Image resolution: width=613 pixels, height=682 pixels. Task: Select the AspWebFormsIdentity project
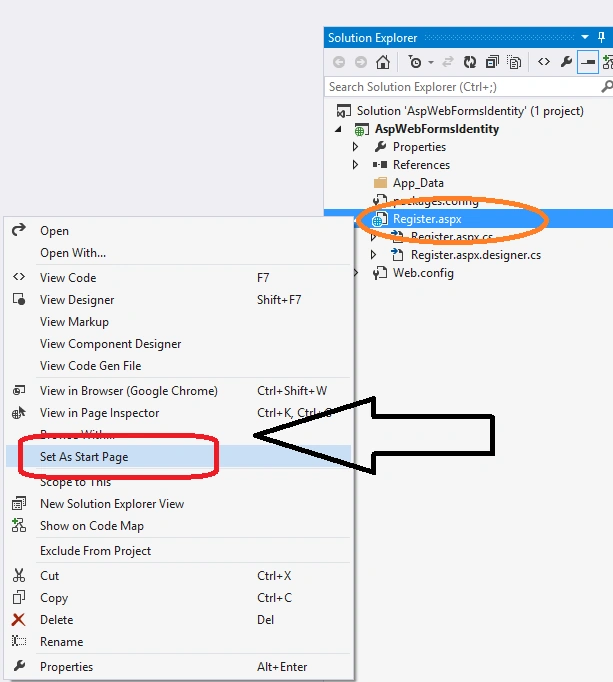coord(437,129)
